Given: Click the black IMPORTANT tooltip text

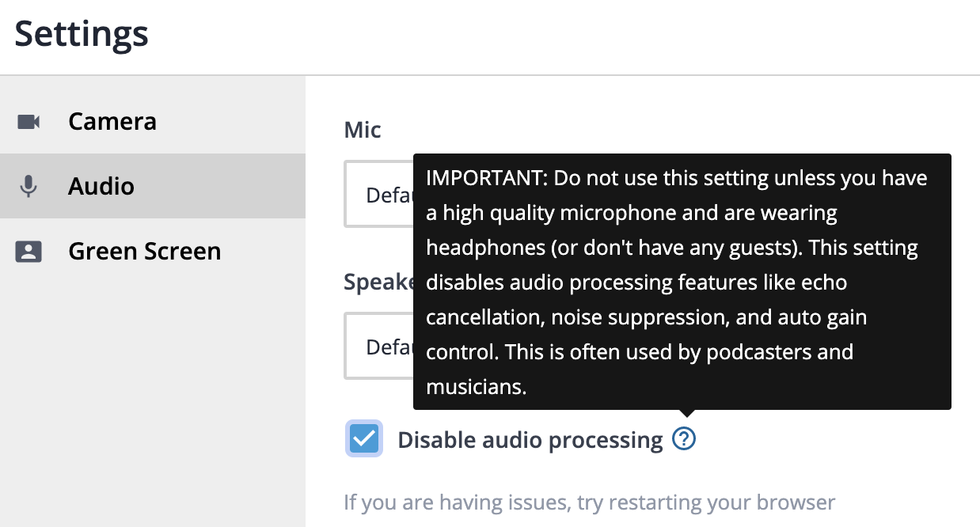Looking at the screenshot, I should pyautogui.click(x=682, y=282).
